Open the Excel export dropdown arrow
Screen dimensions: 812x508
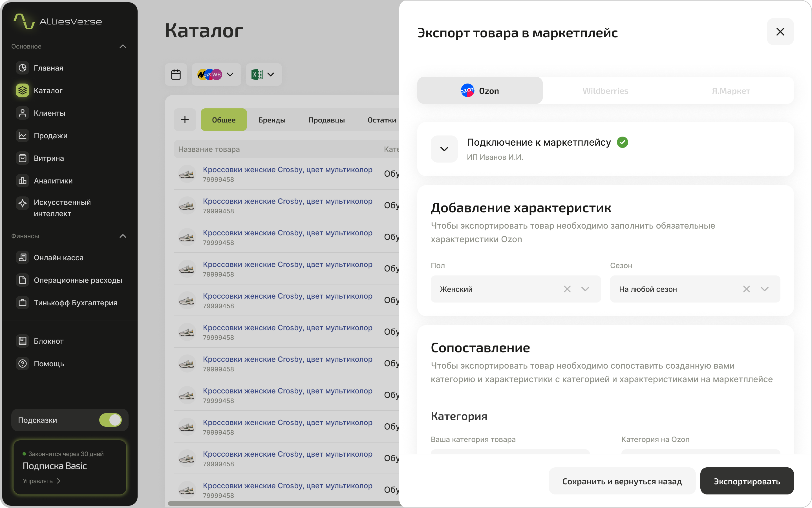coord(270,74)
